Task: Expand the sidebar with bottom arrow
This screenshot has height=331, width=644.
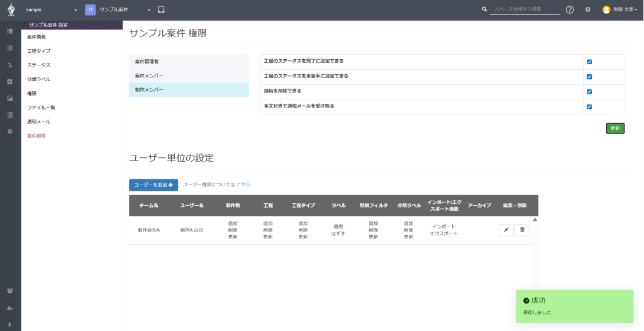Action: click(10, 324)
